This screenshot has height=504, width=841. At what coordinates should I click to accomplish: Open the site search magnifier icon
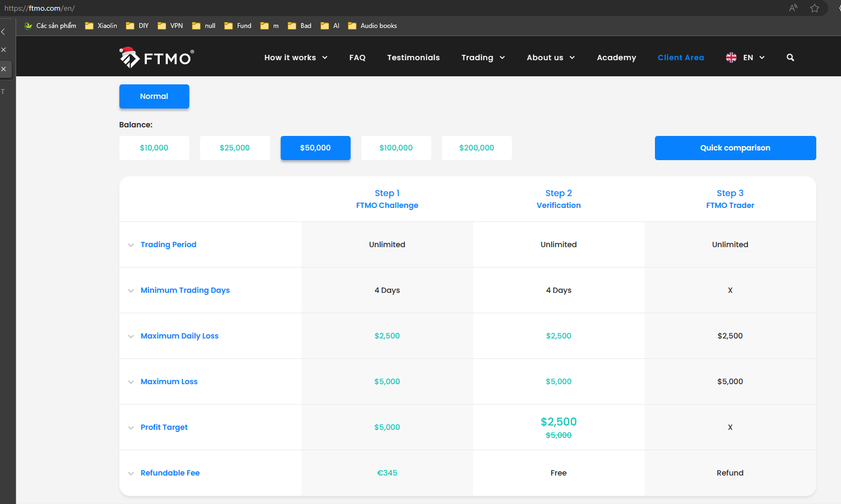(790, 57)
